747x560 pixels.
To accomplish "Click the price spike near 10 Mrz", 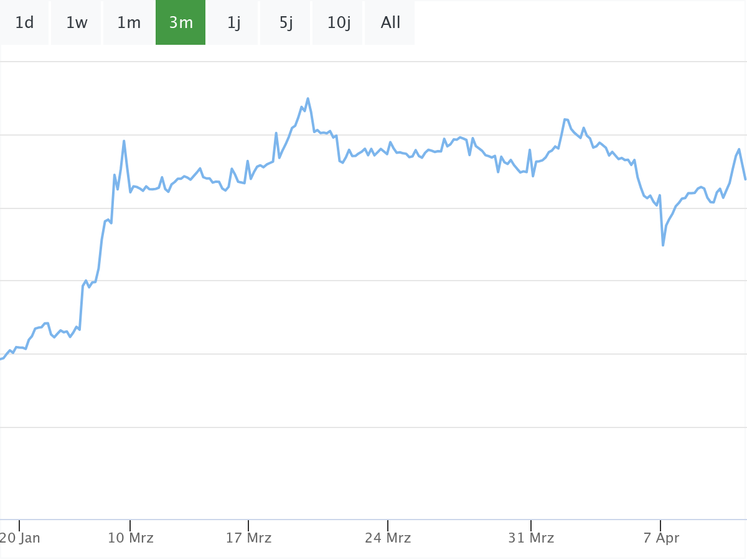I will 124,141.
